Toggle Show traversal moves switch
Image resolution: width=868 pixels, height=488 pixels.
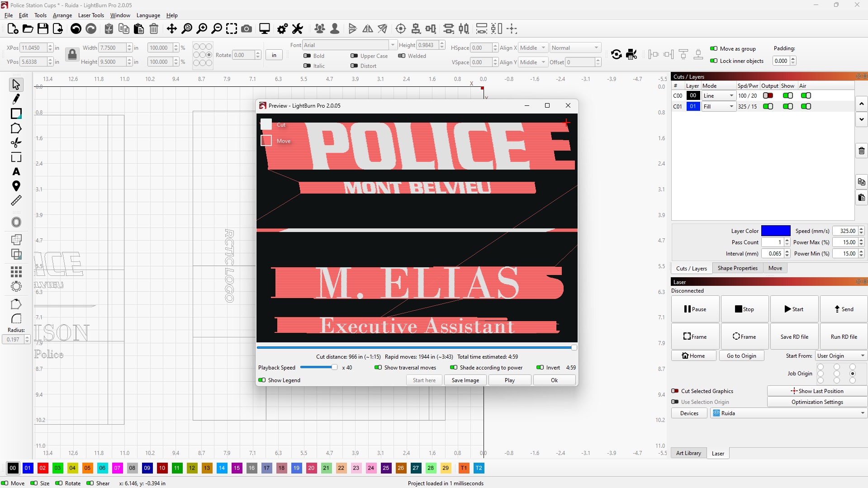click(x=378, y=368)
